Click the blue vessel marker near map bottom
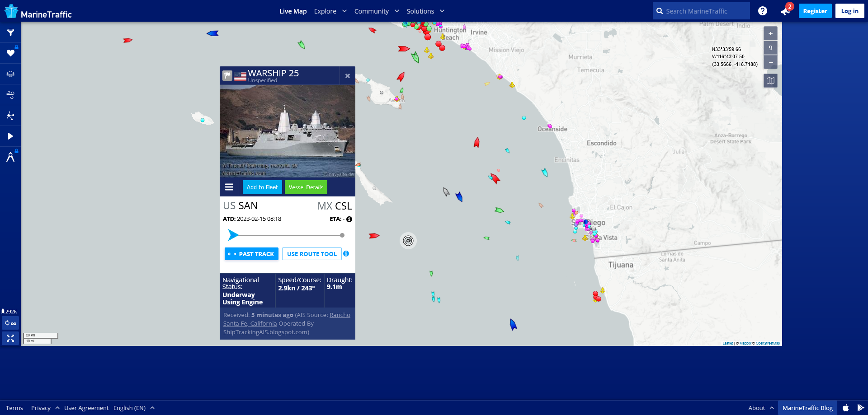Image resolution: width=868 pixels, height=415 pixels. click(x=513, y=324)
